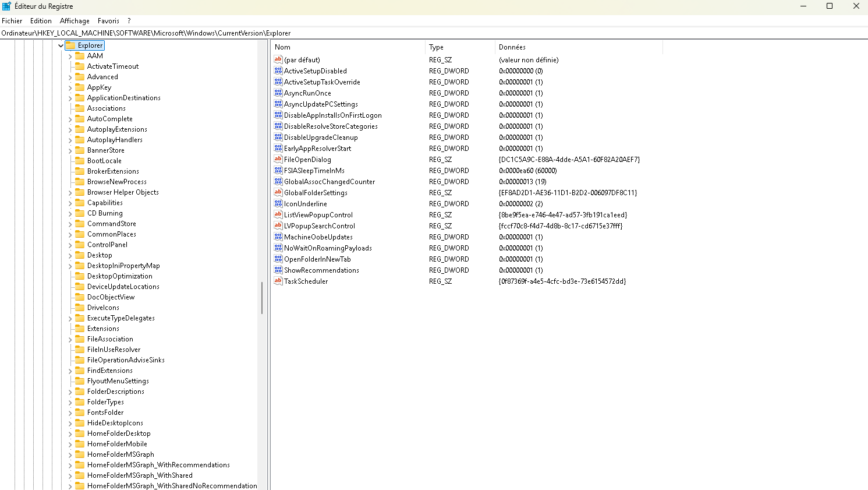Expand the HomeFolderDesktop key
The image size is (868, 490).
tap(70, 433)
